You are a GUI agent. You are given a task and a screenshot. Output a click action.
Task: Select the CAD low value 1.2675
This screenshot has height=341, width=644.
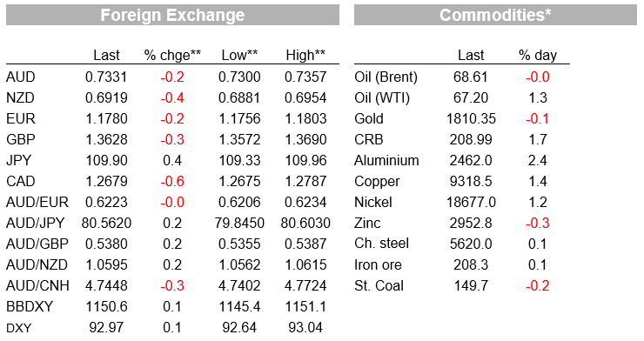[239, 182]
